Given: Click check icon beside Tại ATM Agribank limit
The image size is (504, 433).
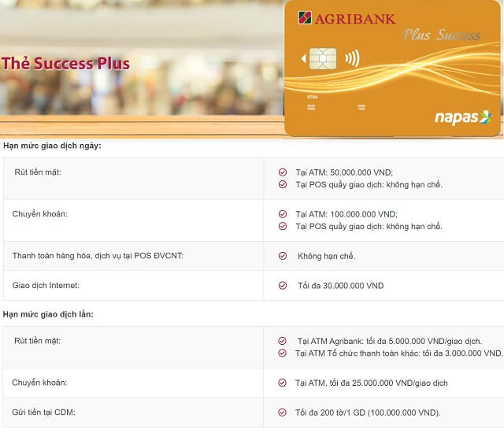Looking at the screenshot, I should pyautogui.click(x=282, y=340).
